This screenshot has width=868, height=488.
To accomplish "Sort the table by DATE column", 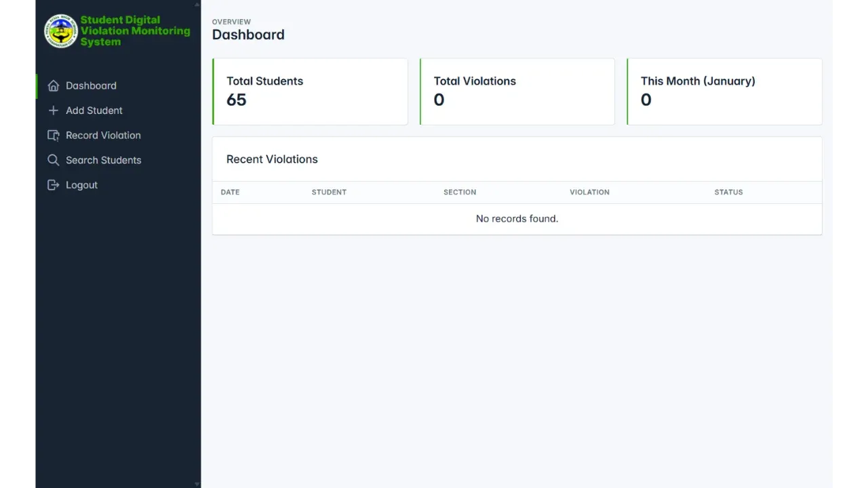I will (x=230, y=192).
